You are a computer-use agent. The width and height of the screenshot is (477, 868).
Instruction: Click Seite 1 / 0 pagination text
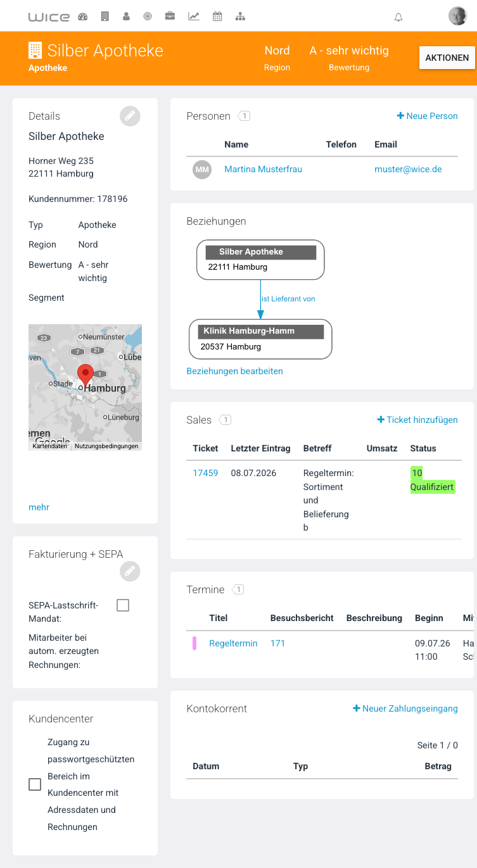pos(438,745)
